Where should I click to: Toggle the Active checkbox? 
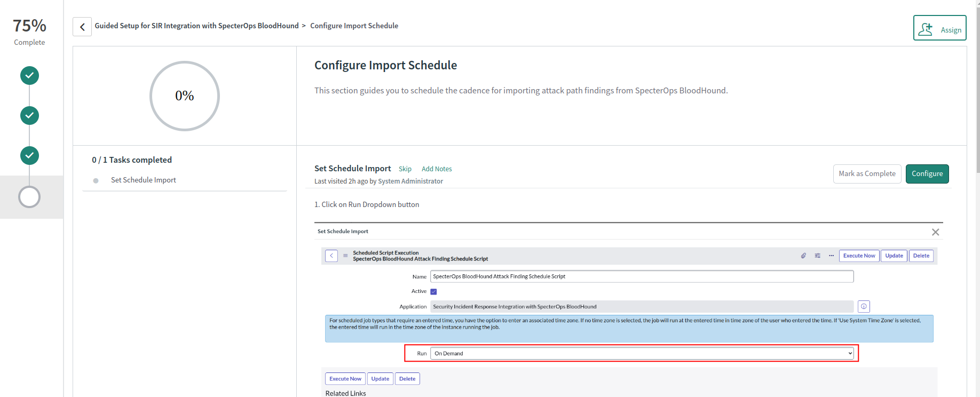pos(433,292)
